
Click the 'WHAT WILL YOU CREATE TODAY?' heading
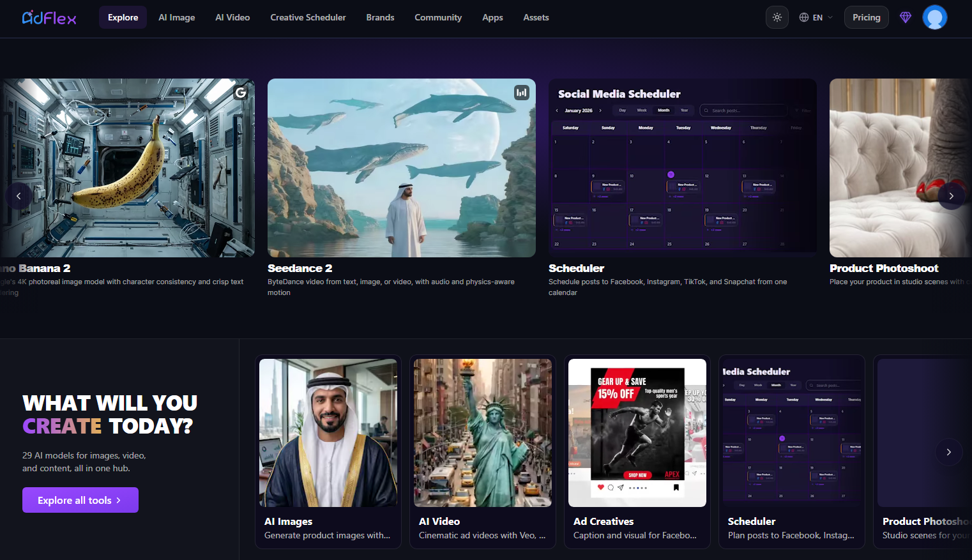[x=110, y=414]
